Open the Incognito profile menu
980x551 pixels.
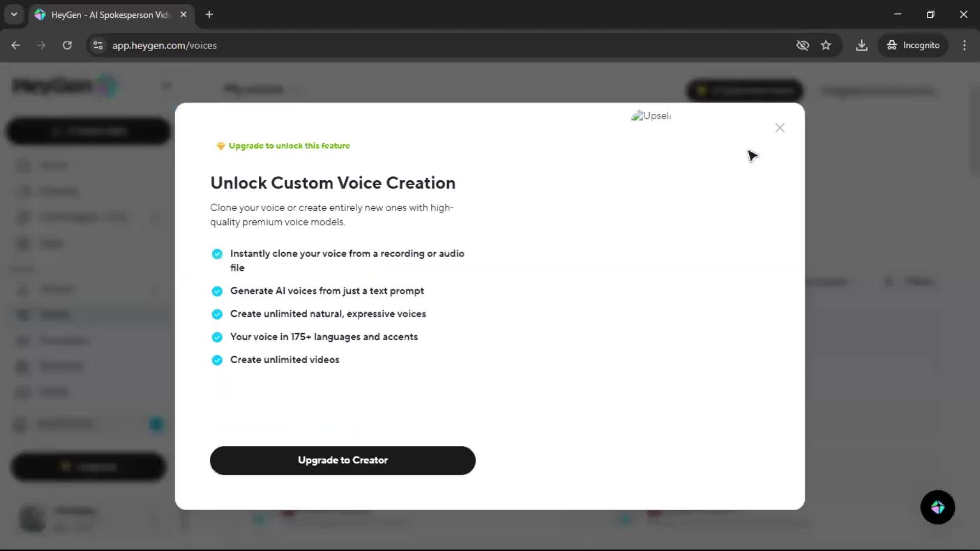pyautogui.click(x=913, y=45)
